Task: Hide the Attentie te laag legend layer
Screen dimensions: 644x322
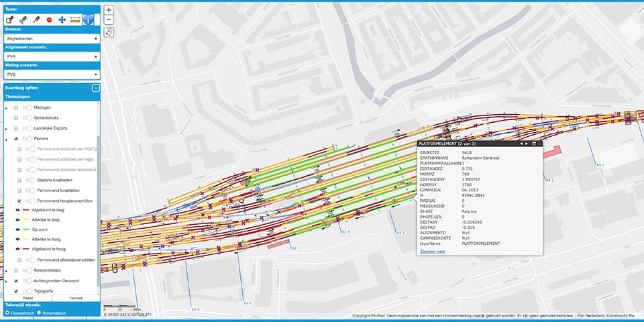Action: (17, 220)
